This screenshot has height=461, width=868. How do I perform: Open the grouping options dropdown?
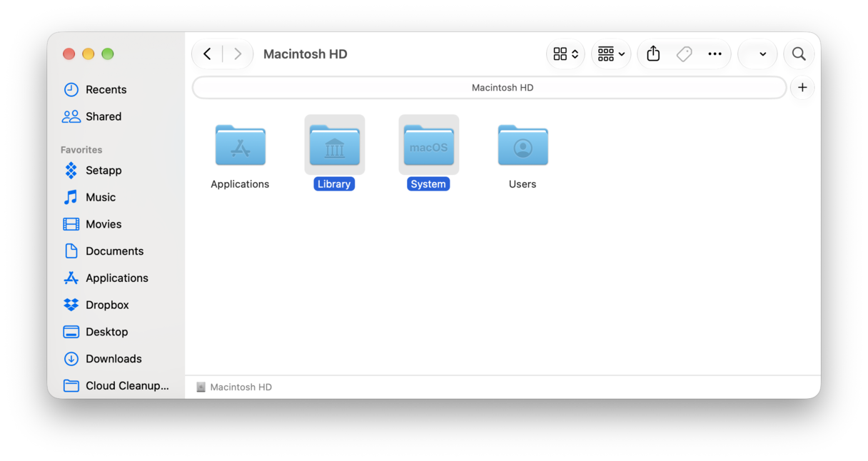[611, 54]
